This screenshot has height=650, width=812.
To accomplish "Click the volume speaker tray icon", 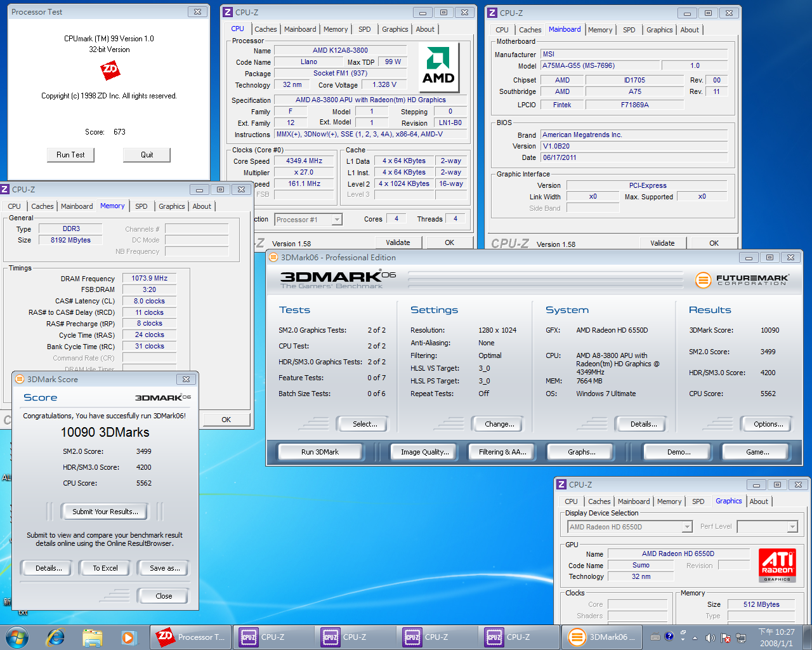I will (x=710, y=637).
